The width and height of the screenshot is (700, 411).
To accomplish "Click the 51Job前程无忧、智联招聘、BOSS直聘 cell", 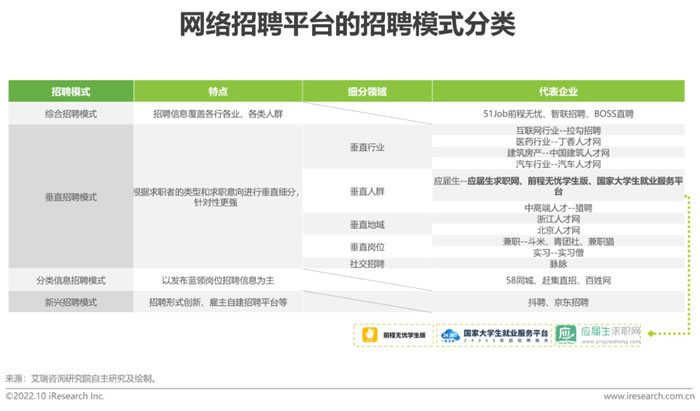I will tap(558, 114).
